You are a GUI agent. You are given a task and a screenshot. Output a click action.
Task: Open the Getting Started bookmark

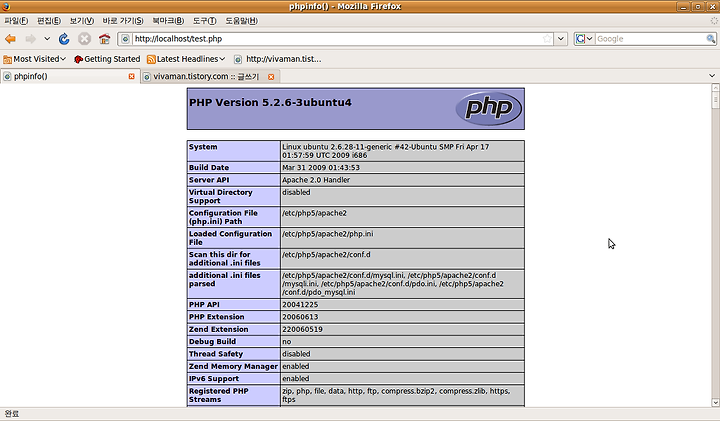tap(107, 59)
